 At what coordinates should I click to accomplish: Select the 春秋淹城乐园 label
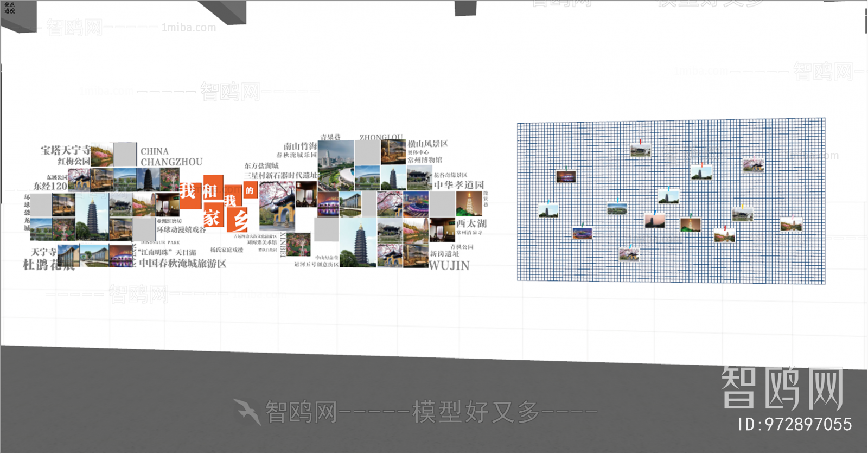297,155
